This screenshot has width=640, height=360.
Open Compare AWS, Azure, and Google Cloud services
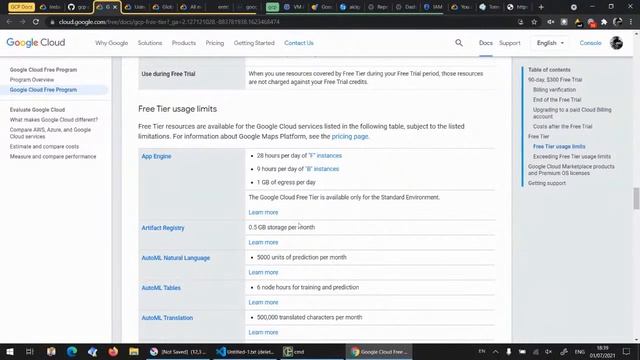[50, 133]
